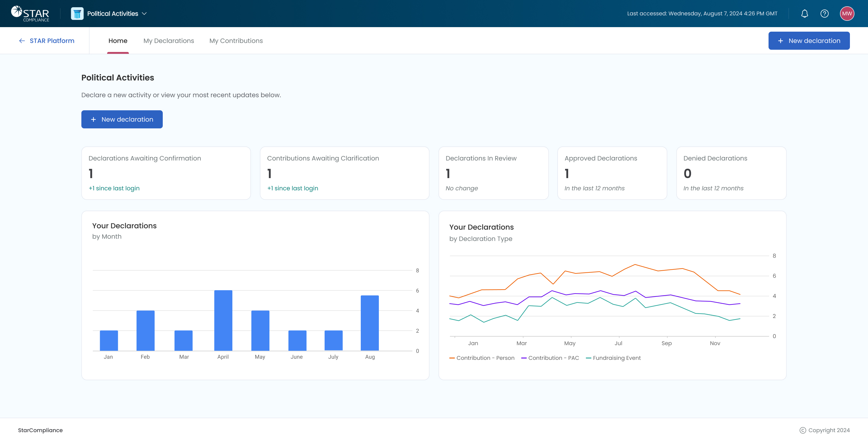Toggle Contribution - PAC legend series

point(550,358)
